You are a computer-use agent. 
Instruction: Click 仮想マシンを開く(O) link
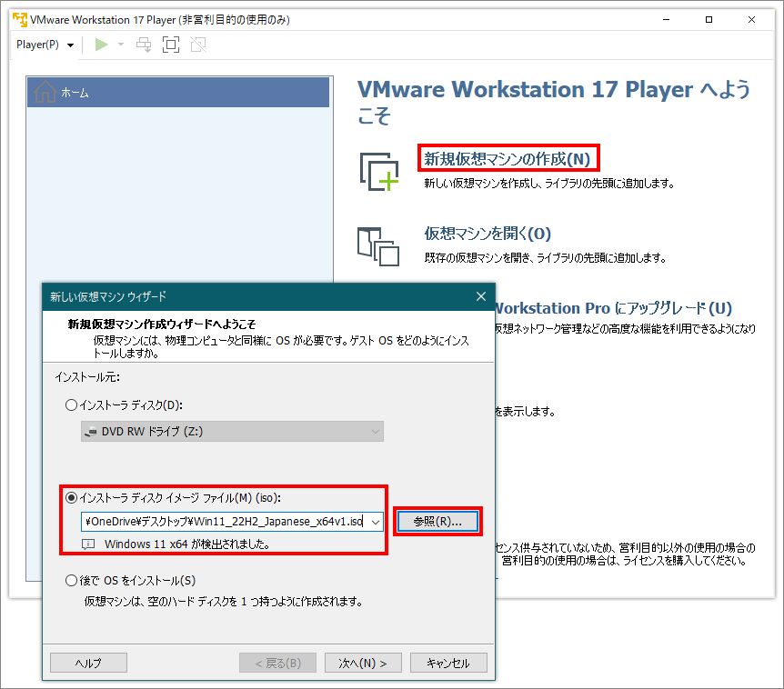pyautogui.click(x=487, y=234)
